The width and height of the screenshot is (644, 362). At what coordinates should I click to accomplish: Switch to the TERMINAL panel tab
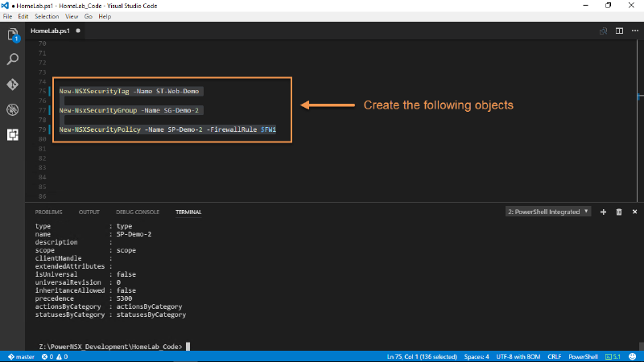tap(188, 212)
